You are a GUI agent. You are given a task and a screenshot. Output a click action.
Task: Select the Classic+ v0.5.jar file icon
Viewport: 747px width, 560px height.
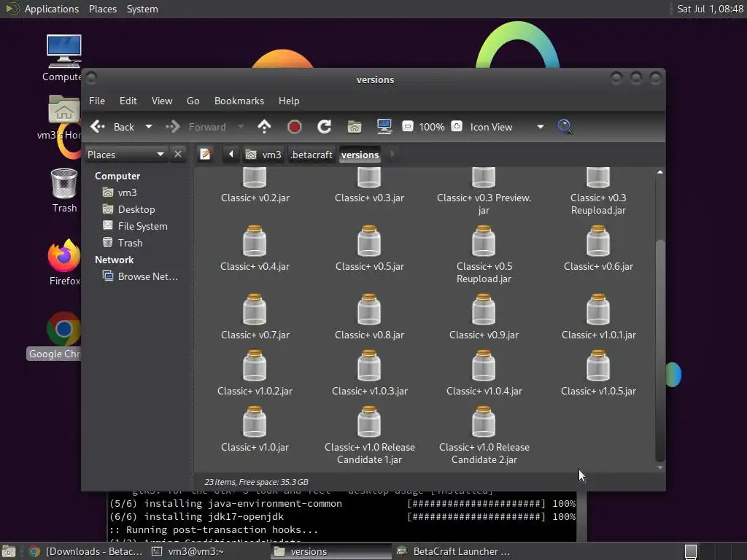[369, 241]
